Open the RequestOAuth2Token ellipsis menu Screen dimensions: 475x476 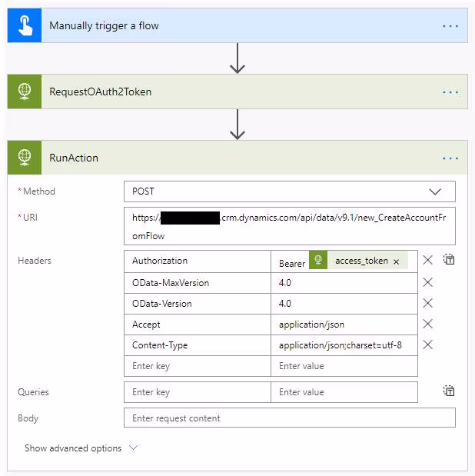[450, 92]
